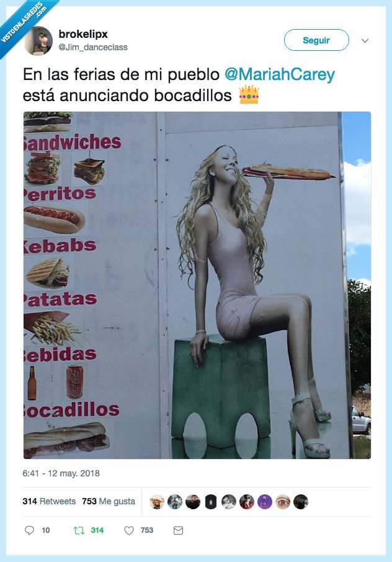Click the VISTOENLASREDES.com corner banner
This screenshot has width=392, height=562.
[24, 24]
